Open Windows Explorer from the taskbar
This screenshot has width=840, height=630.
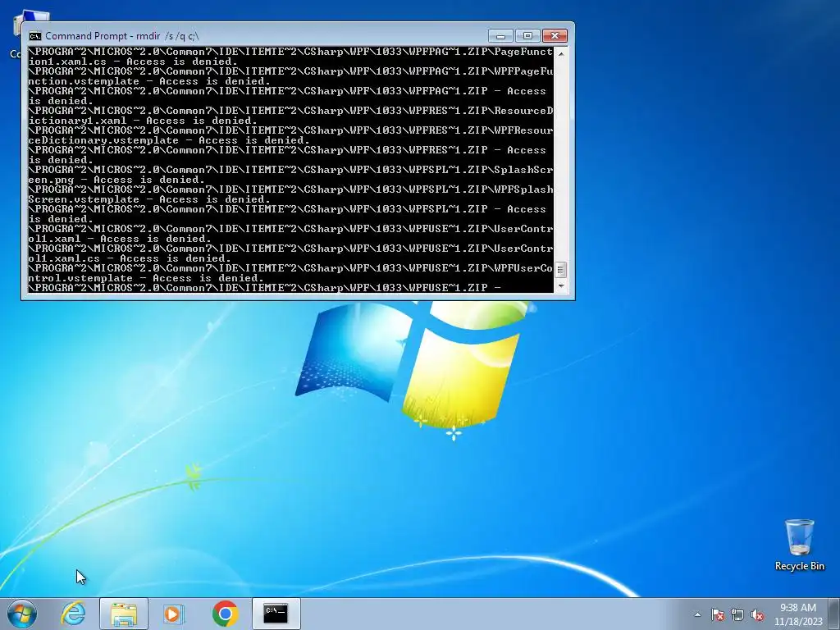click(124, 614)
